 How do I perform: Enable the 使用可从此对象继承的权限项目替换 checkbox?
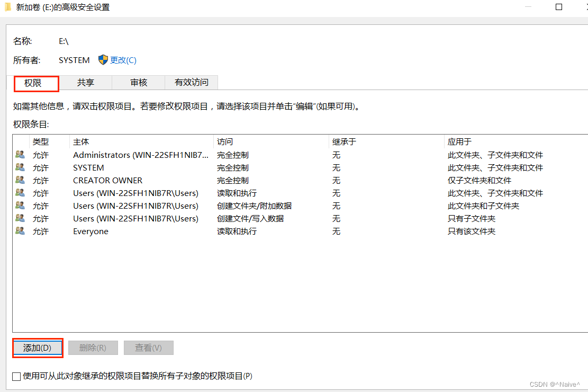(16, 376)
